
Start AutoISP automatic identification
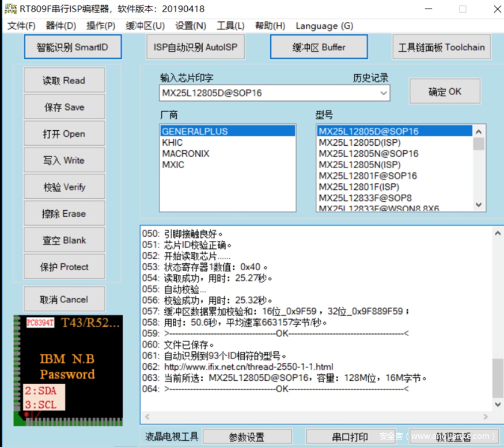pos(195,47)
